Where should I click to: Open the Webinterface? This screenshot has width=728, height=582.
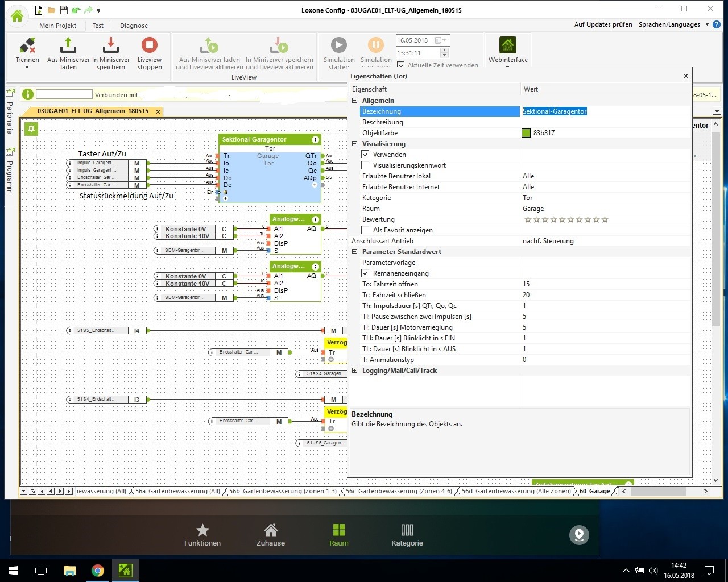(508, 50)
